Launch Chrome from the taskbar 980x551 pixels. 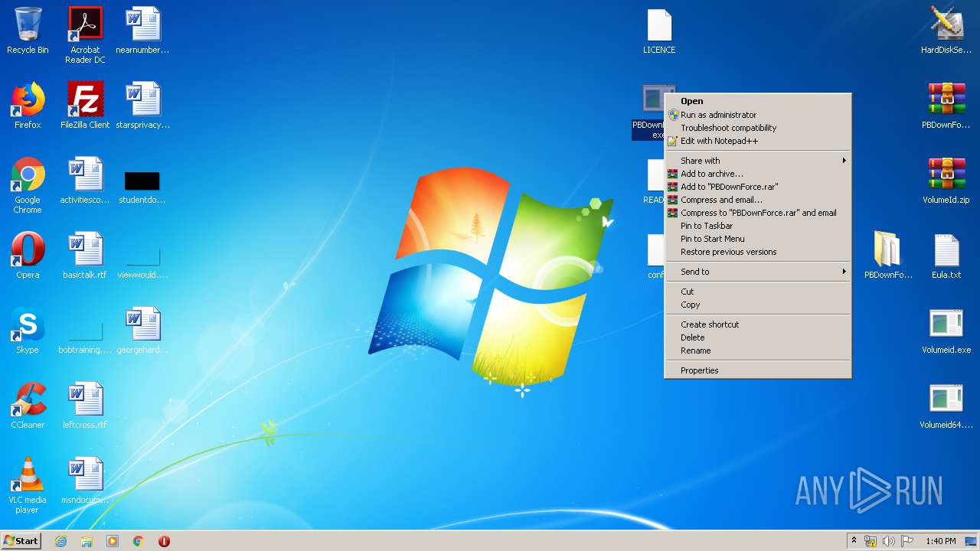coord(139,541)
